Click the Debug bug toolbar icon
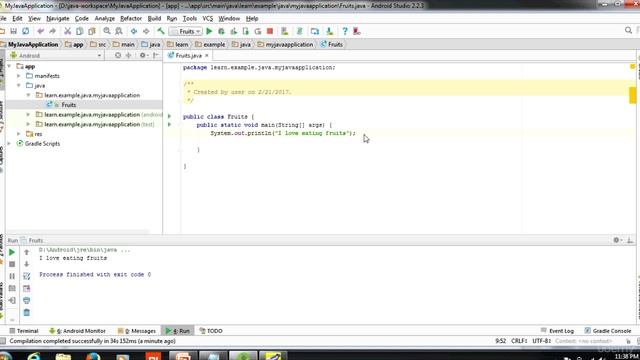 pyautogui.click(x=221, y=31)
